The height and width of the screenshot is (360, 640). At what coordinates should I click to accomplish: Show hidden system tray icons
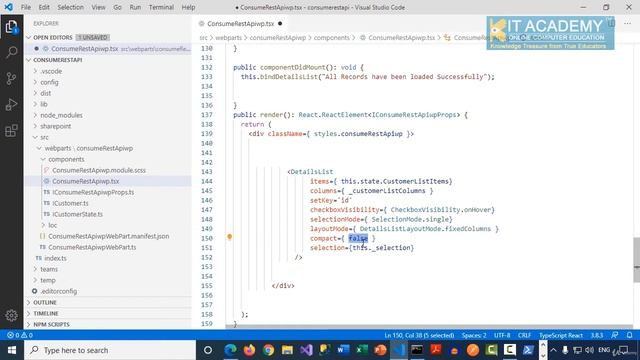click(x=553, y=350)
